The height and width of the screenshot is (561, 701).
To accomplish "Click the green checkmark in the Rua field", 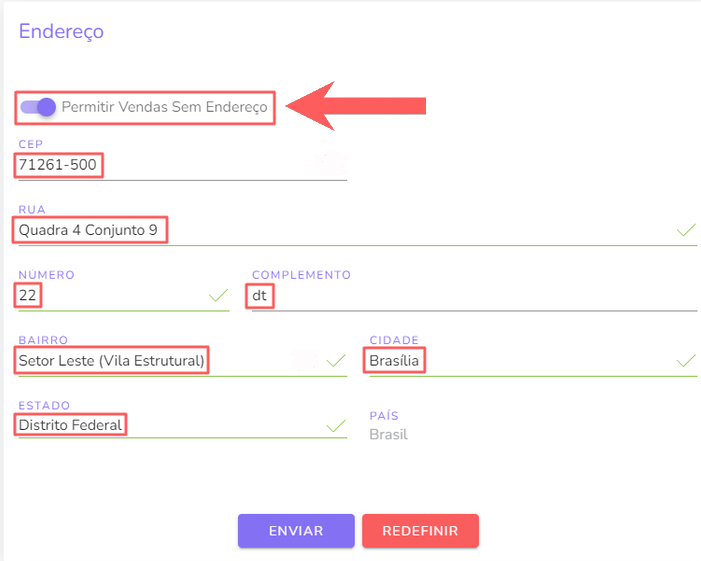I will [686, 230].
